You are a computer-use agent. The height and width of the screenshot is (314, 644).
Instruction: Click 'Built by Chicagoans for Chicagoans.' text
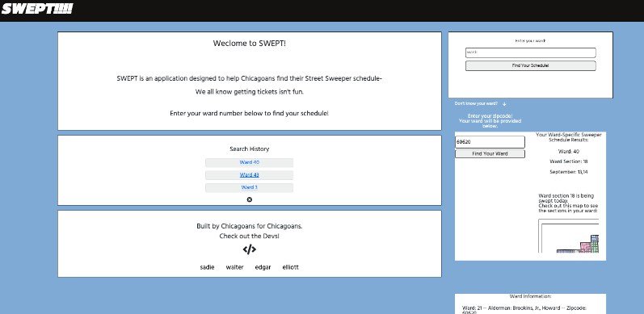[x=250, y=226]
